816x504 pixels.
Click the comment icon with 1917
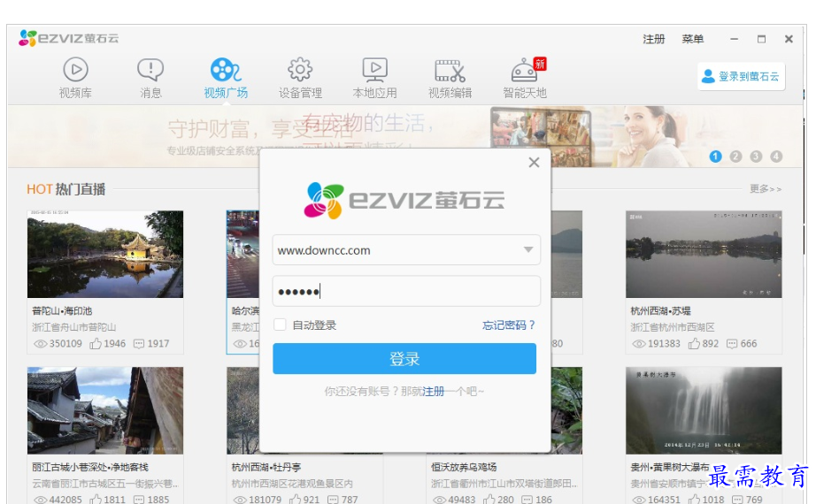[139, 344]
